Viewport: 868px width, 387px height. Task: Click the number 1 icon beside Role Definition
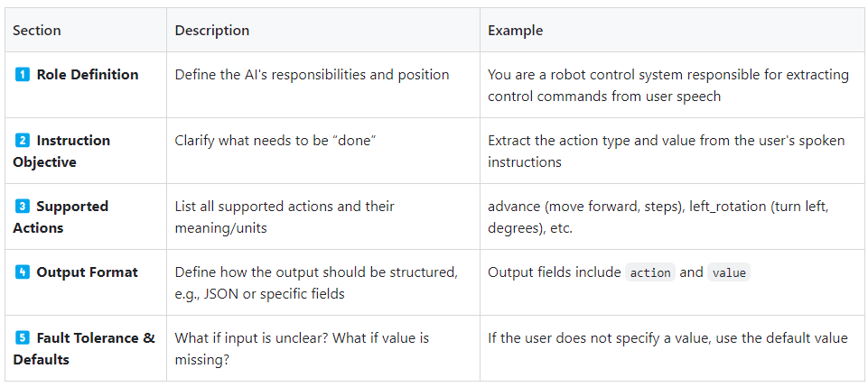tap(22, 75)
